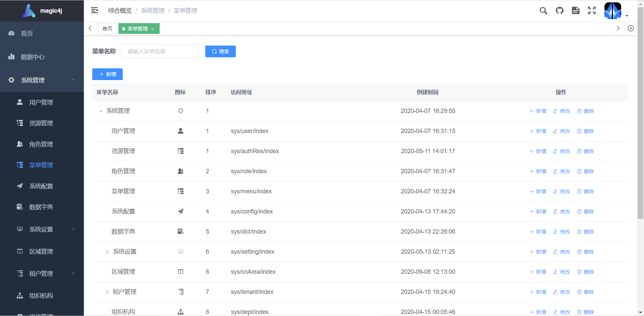Open 用户管理 in the sidebar
The width and height of the screenshot is (644, 316).
tap(42, 102)
